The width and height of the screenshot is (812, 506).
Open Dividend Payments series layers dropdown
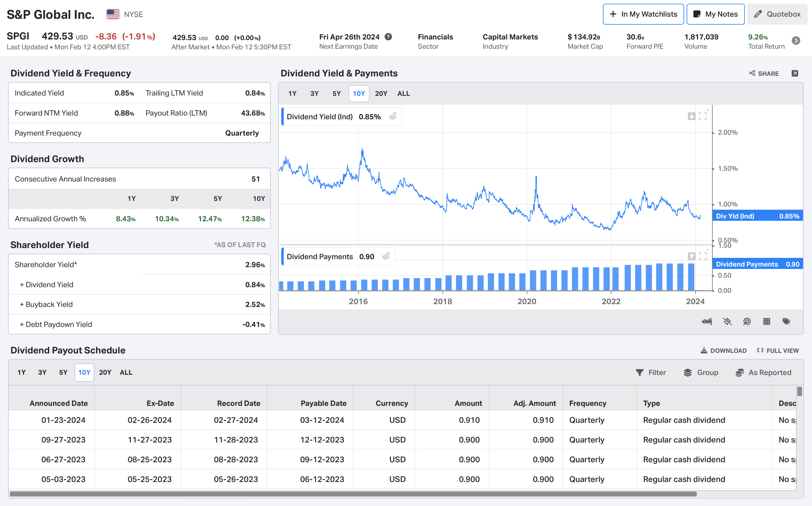[x=386, y=256]
